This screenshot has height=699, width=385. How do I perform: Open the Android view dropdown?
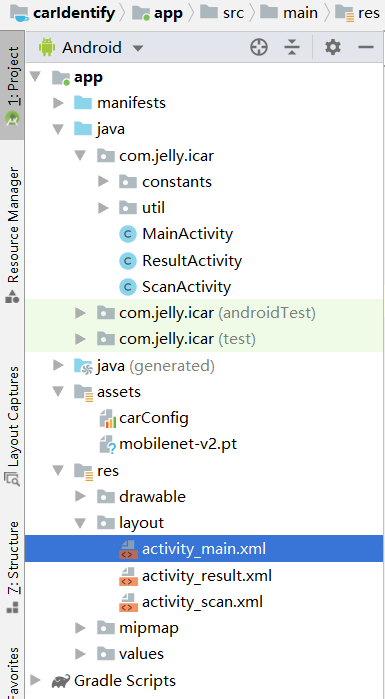(x=91, y=47)
